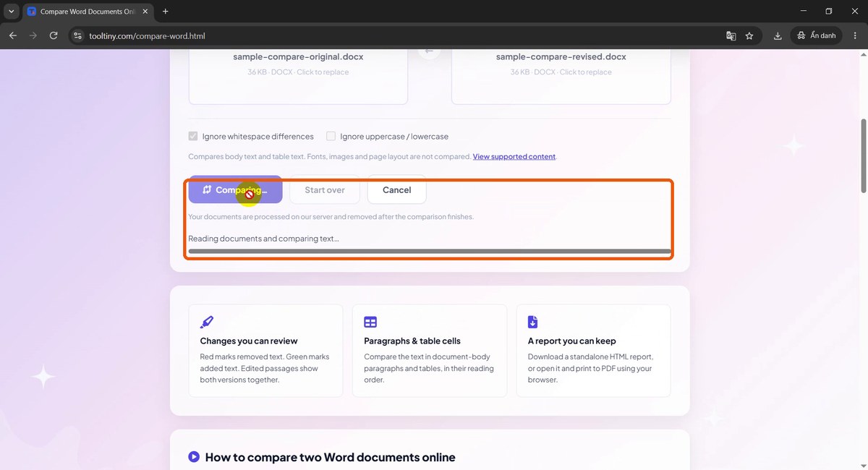This screenshot has width=868, height=470.
Task: Expand the tab search dropdown
Action: coord(11,12)
